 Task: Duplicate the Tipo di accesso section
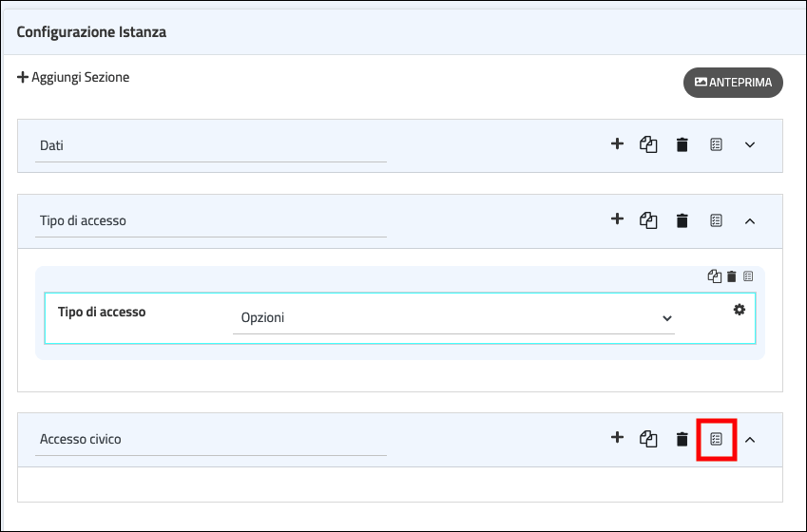click(x=649, y=220)
